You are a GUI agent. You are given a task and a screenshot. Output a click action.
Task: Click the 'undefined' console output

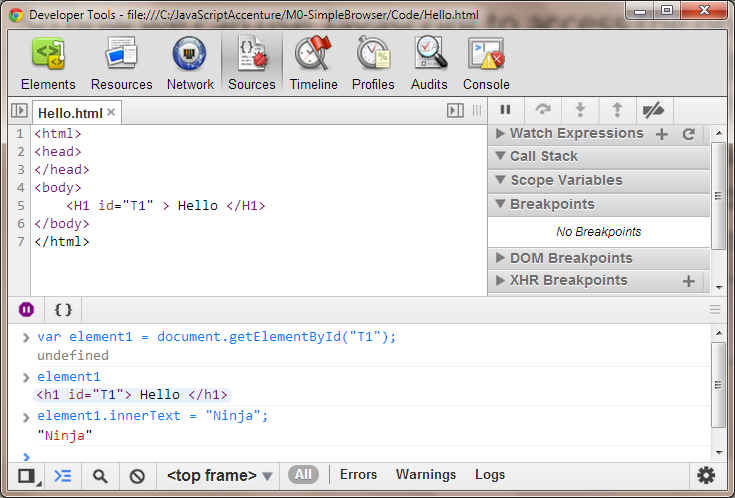(x=73, y=355)
